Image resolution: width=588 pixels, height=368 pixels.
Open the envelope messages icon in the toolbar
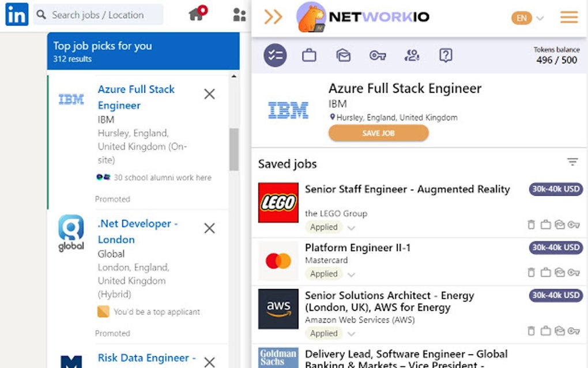point(343,55)
